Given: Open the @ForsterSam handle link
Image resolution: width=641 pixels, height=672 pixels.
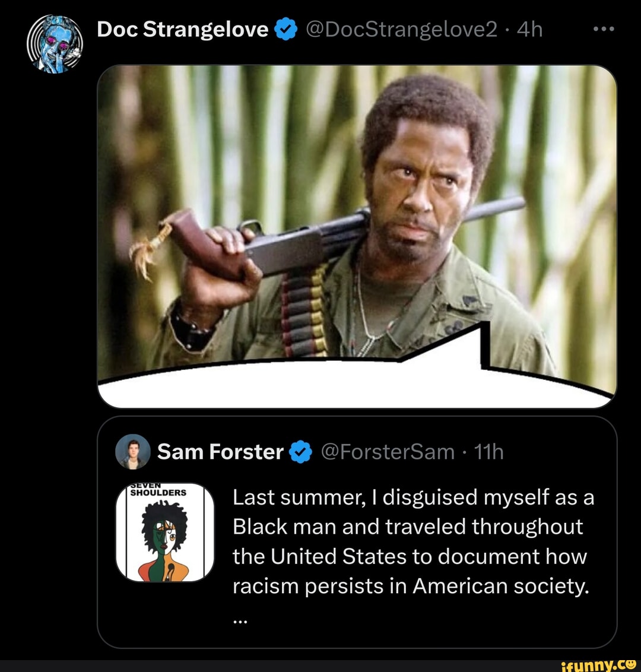Looking at the screenshot, I should [387, 452].
